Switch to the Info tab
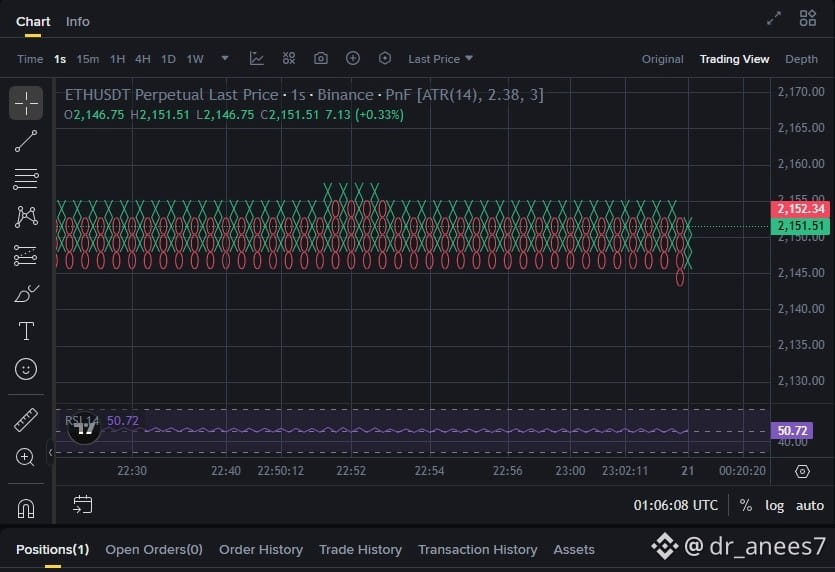The height and width of the screenshot is (572, 835). click(x=77, y=21)
